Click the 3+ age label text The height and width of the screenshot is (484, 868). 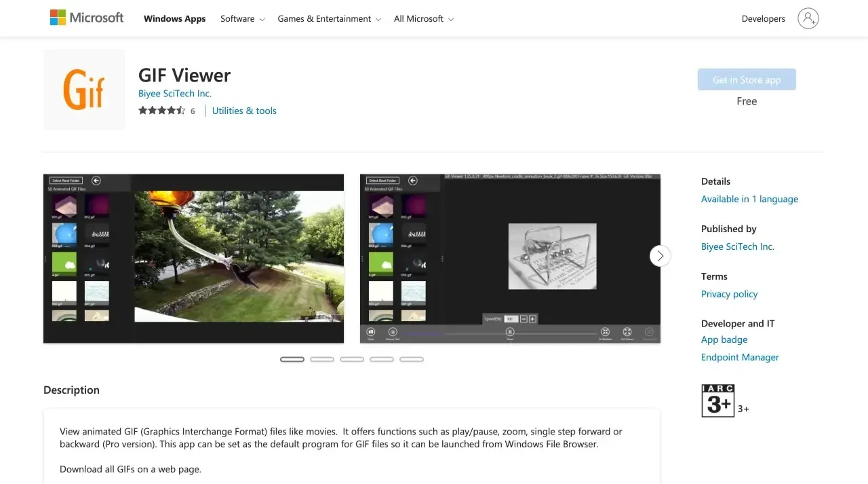pos(743,409)
